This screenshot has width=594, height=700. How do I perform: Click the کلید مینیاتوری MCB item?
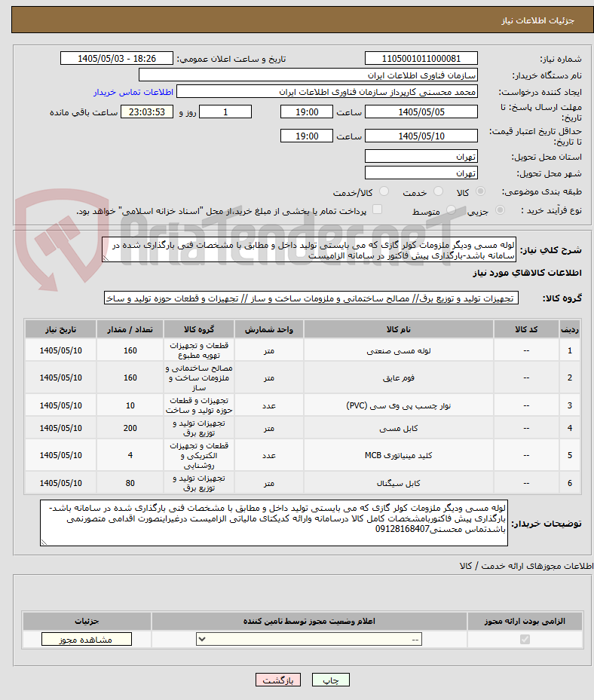point(398,455)
